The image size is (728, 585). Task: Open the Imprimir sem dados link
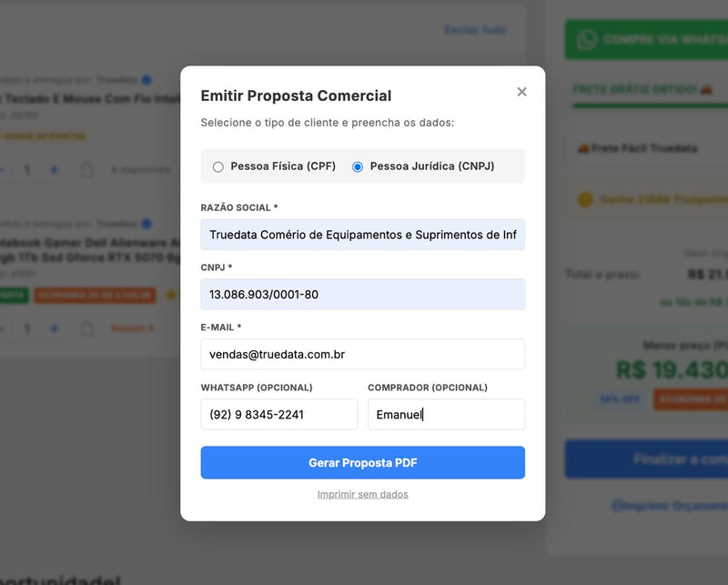pyautogui.click(x=362, y=494)
